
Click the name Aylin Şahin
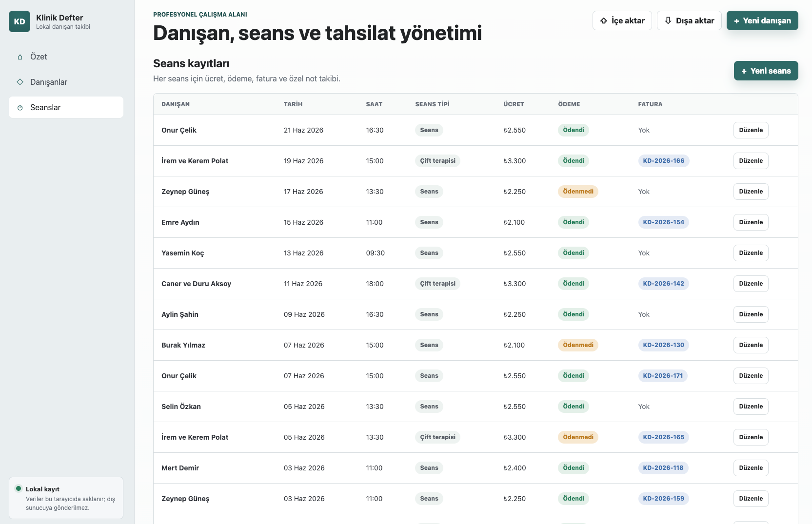coord(180,314)
